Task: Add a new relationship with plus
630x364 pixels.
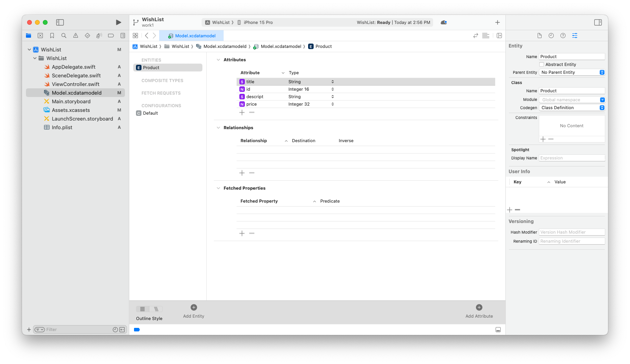Action: pos(242,173)
